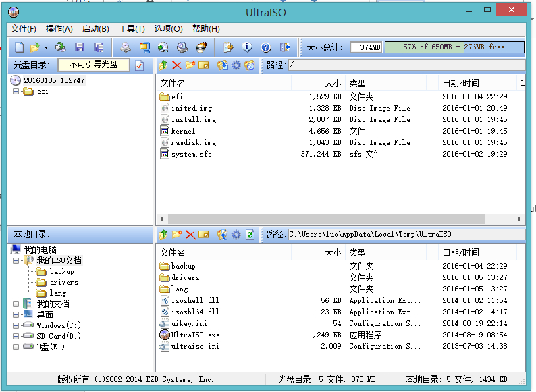This screenshot has height=392, width=536.
Task: Expand the SD Card(D:) drive node
Action: pyautogui.click(x=16, y=336)
